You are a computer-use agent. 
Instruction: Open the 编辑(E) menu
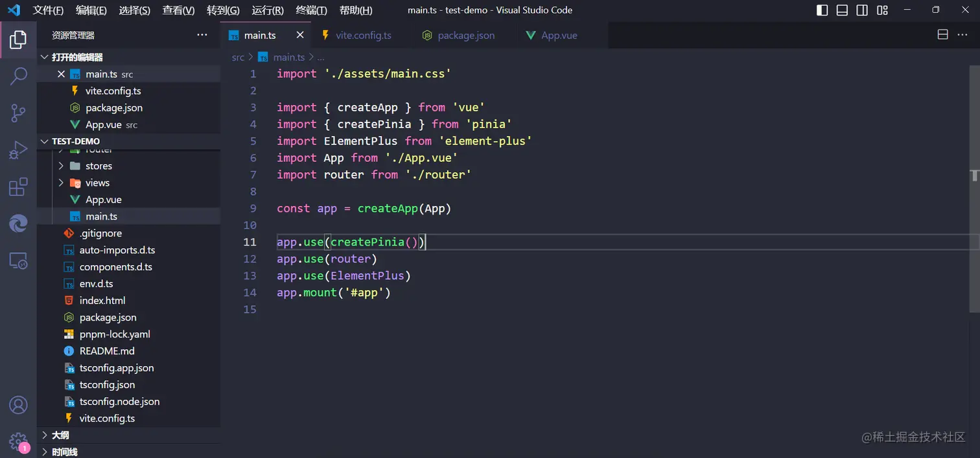click(91, 10)
